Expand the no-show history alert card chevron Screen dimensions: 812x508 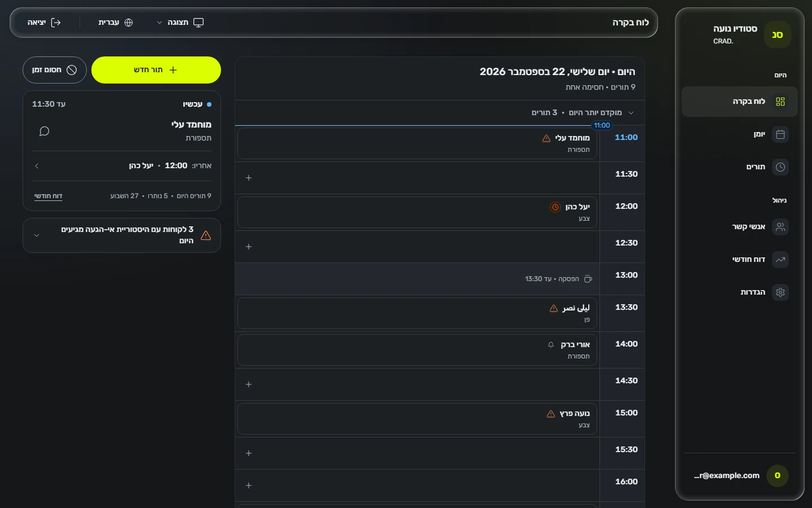[x=37, y=235]
